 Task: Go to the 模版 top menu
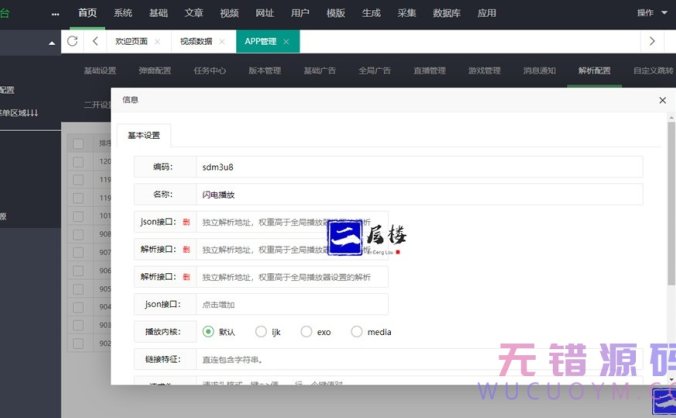pyautogui.click(x=336, y=13)
